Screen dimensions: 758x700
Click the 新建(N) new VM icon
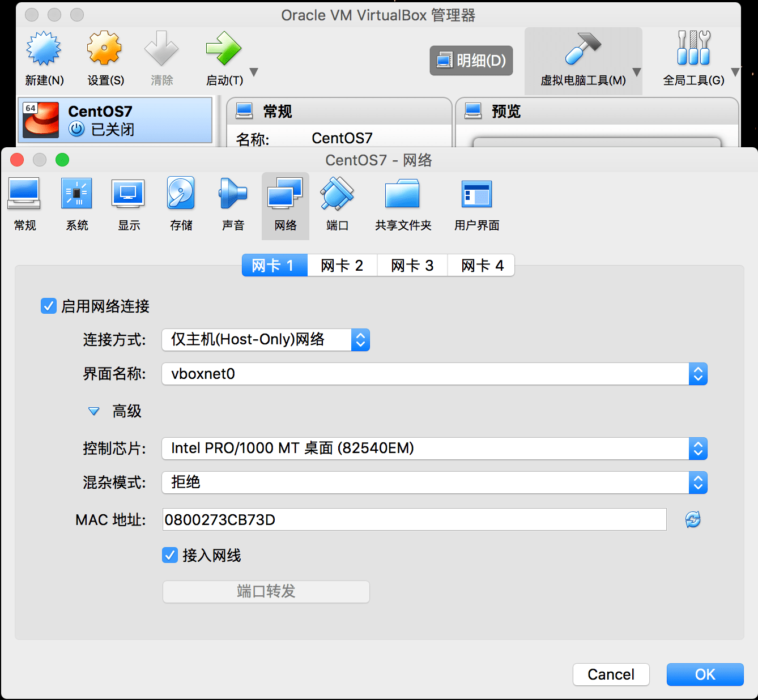point(44,49)
